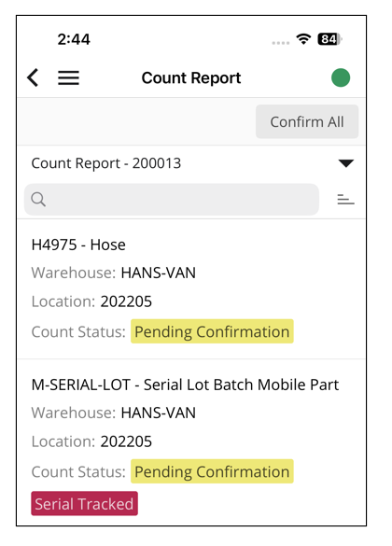Tap the cellular signal dots

point(281,43)
